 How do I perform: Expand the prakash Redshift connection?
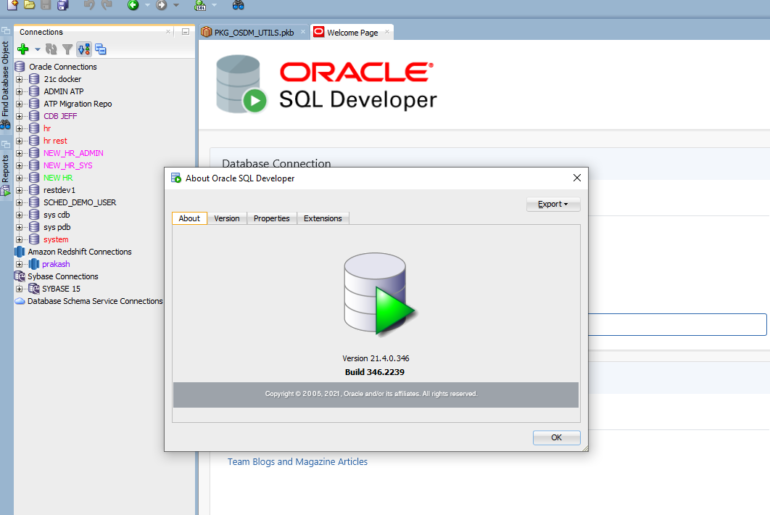(19, 264)
